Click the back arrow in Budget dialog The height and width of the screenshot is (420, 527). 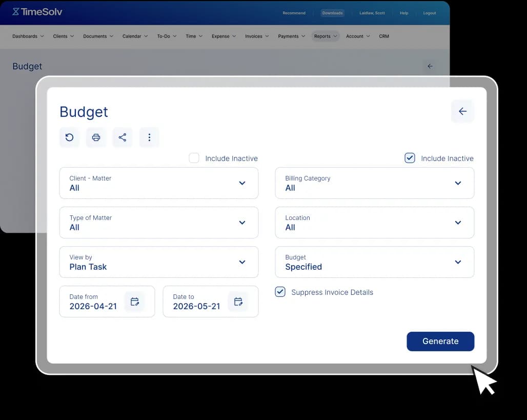pos(462,111)
